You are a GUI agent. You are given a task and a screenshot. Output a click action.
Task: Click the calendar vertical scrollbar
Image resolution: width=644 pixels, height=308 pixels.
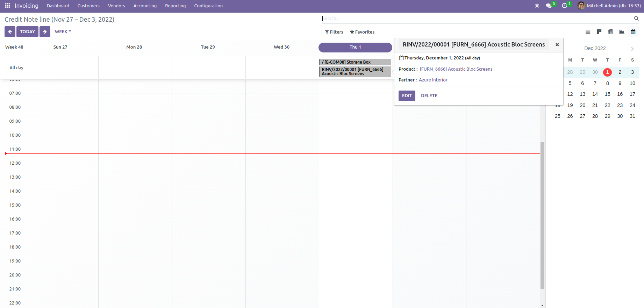click(542, 215)
